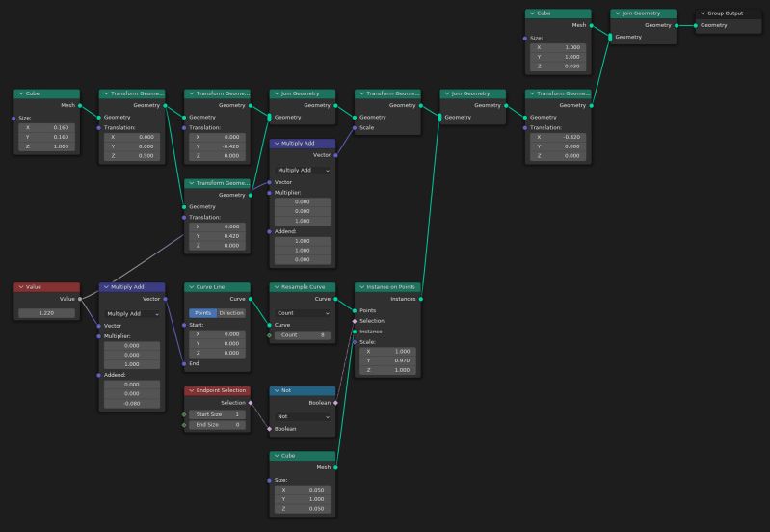Click the Start Size field
The image size is (770, 532).
click(x=217, y=414)
